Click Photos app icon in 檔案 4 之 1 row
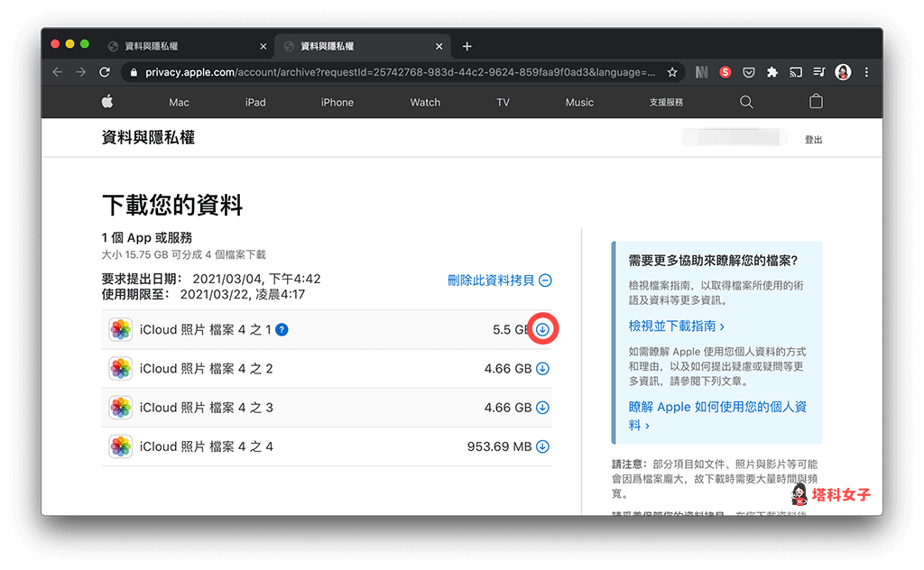 coord(121,330)
